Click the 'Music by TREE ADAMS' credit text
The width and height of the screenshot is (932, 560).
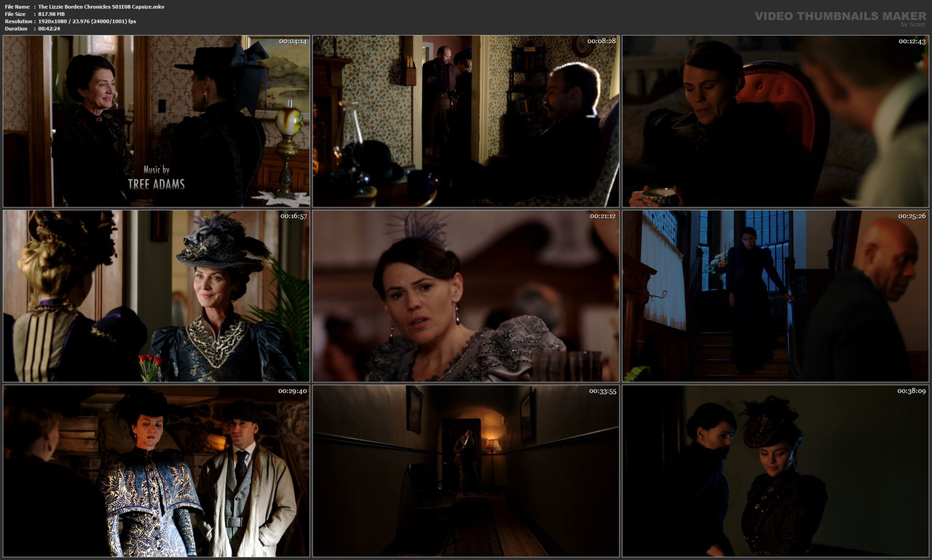[157, 178]
